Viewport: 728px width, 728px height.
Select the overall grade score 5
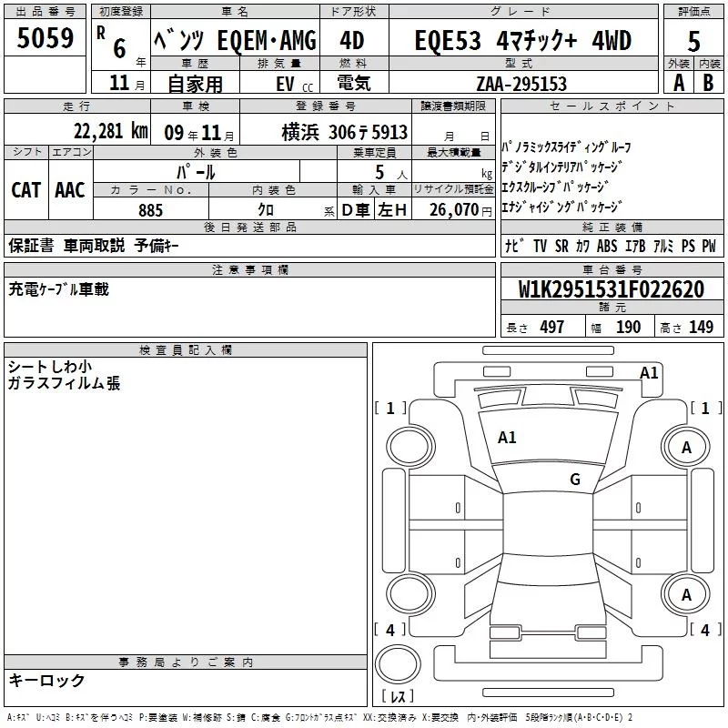coord(693,42)
